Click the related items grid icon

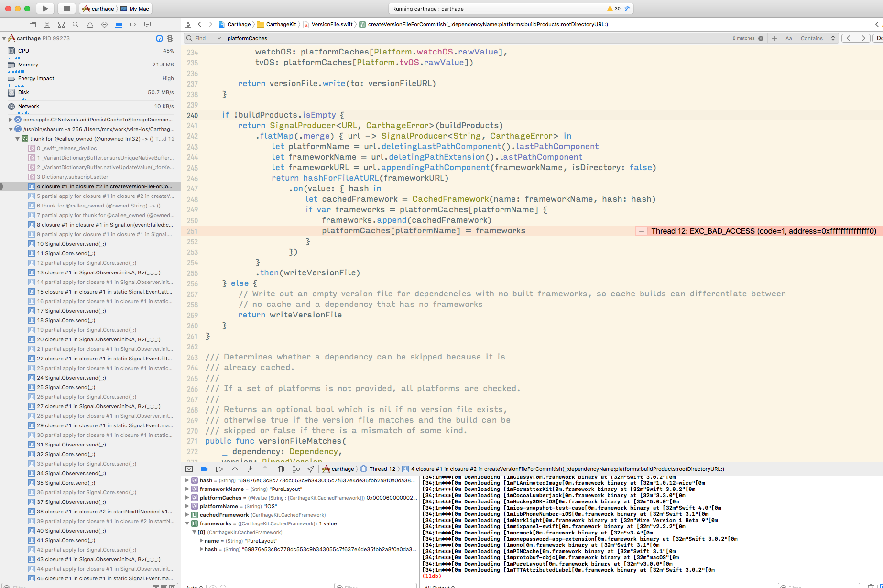click(188, 24)
